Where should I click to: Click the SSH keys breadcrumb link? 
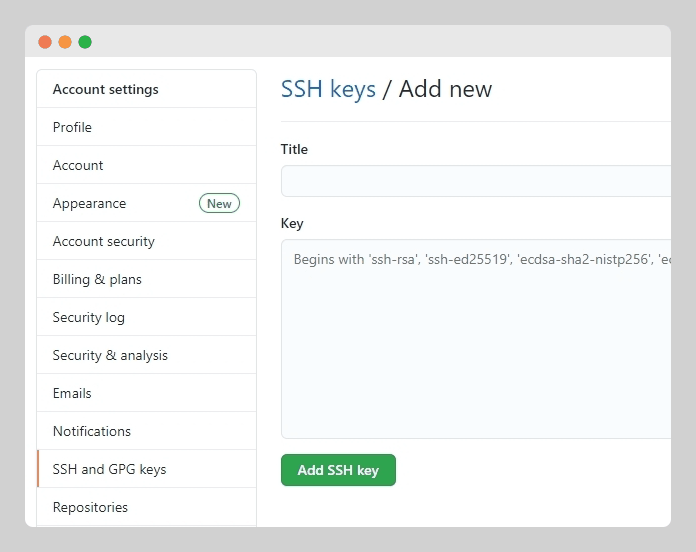[328, 89]
